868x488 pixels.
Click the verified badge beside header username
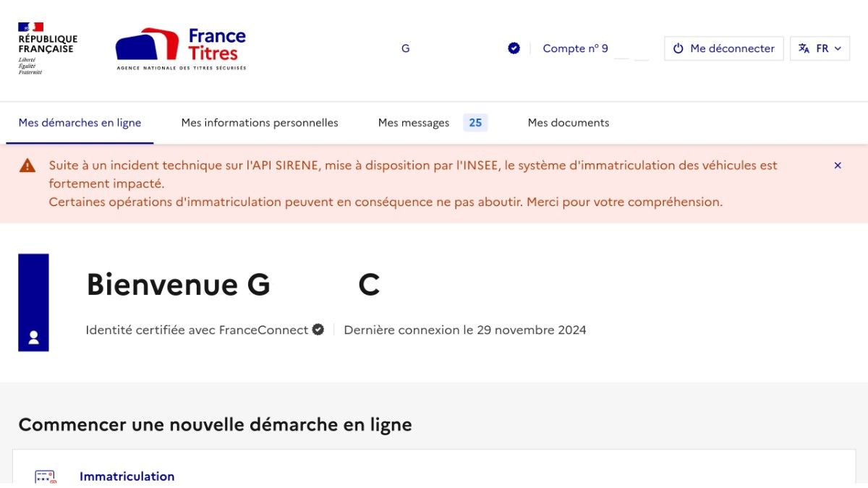[514, 48]
